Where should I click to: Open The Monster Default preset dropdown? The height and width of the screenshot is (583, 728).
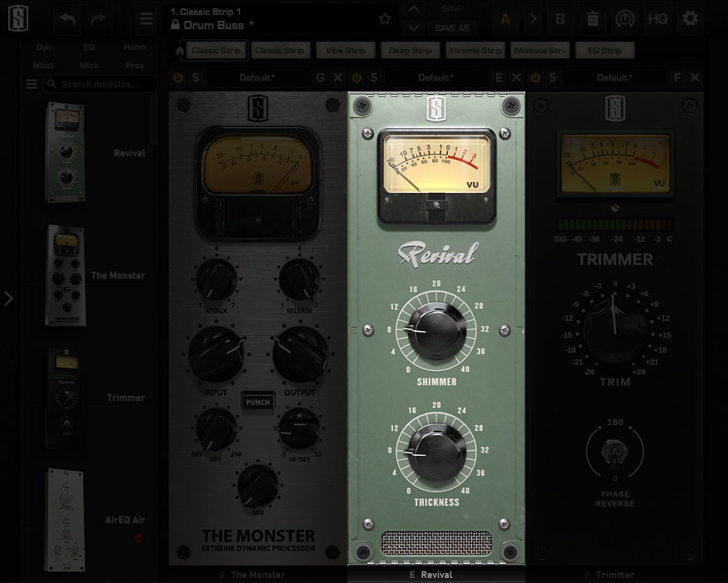pyautogui.click(x=257, y=77)
